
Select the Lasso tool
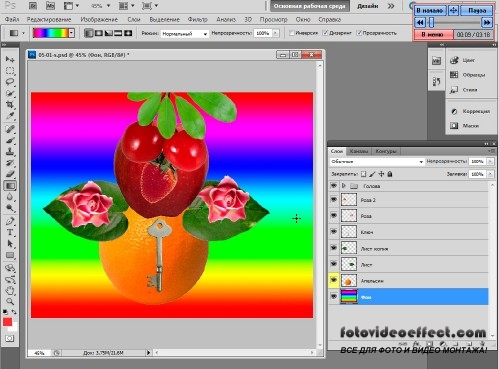click(10, 82)
